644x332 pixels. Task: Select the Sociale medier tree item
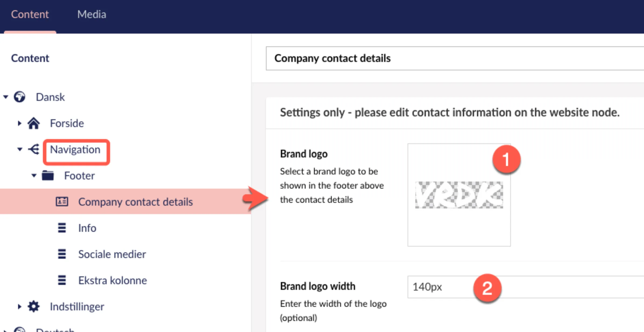pyautogui.click(x=112, y=254)
